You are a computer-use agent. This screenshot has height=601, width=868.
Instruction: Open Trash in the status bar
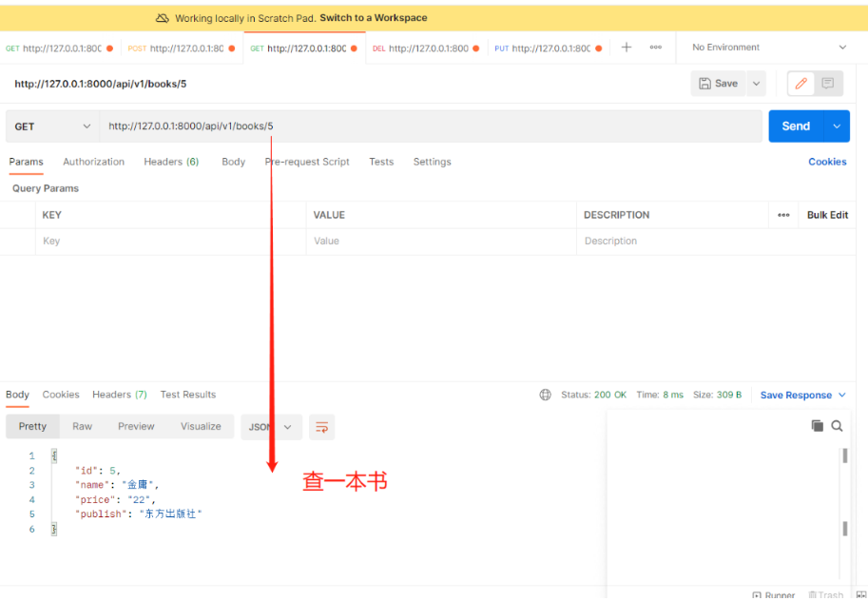click(x=825, y=595)
